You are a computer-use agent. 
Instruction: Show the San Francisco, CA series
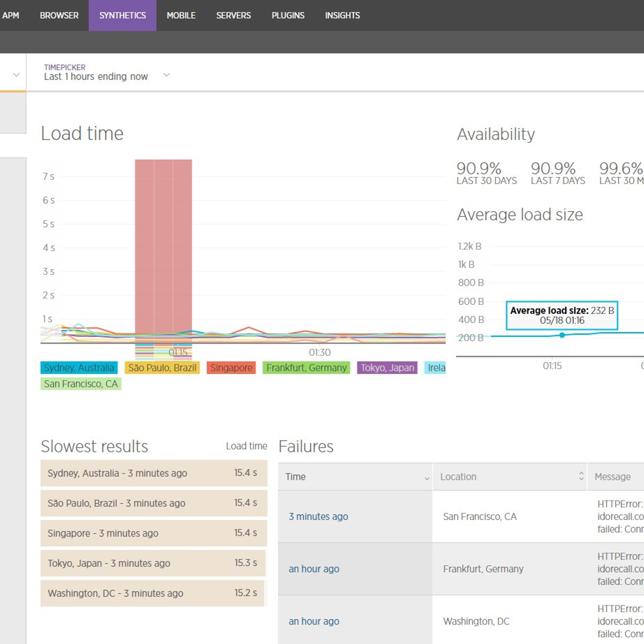click(x=81, y=383)
